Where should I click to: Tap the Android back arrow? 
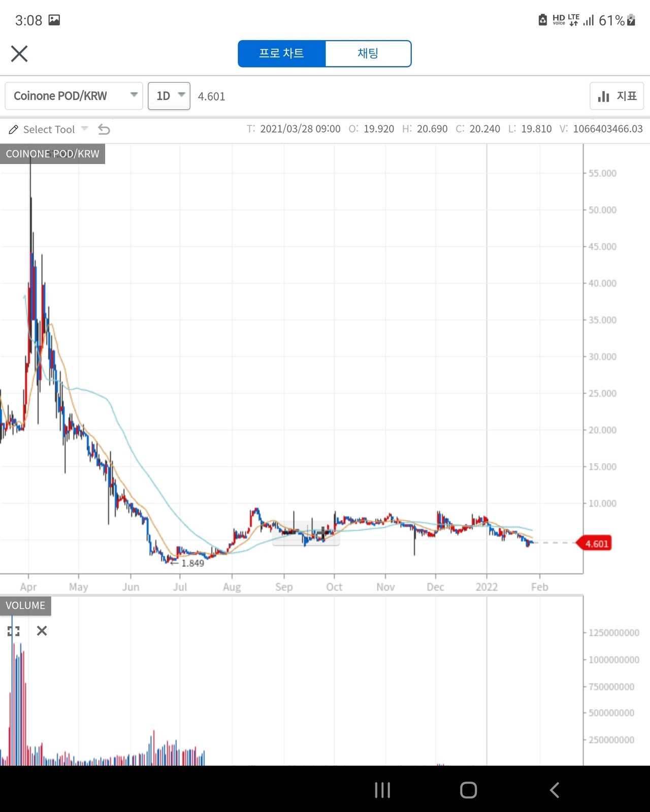click(x=555, y=790)
